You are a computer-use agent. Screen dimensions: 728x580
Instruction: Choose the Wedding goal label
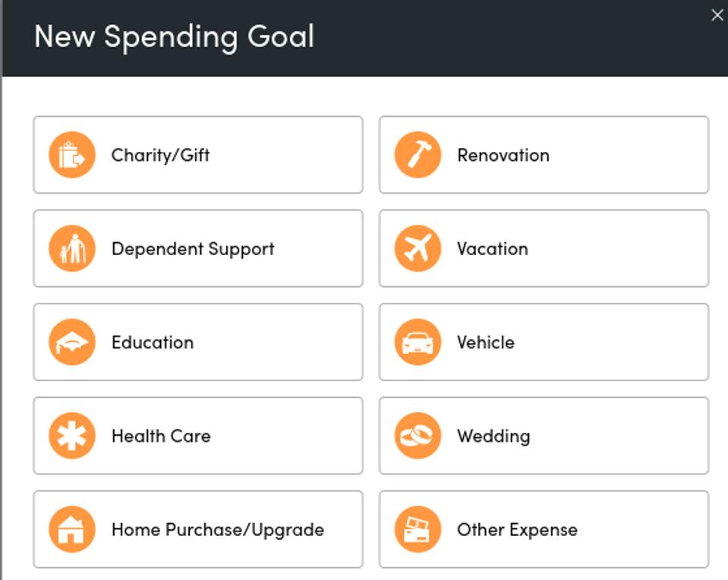[493, 436]
